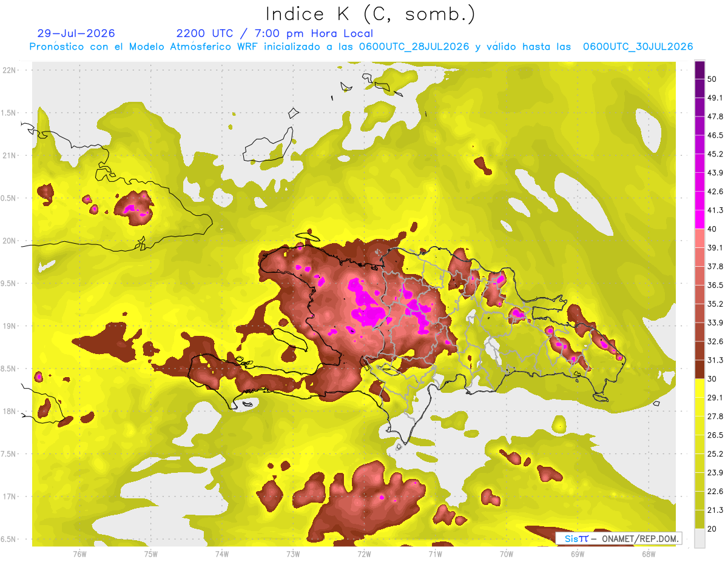Click the 76W longitude axis label
Image resolution: width=728 pixels, height=562 pixels.
[79, 554]
